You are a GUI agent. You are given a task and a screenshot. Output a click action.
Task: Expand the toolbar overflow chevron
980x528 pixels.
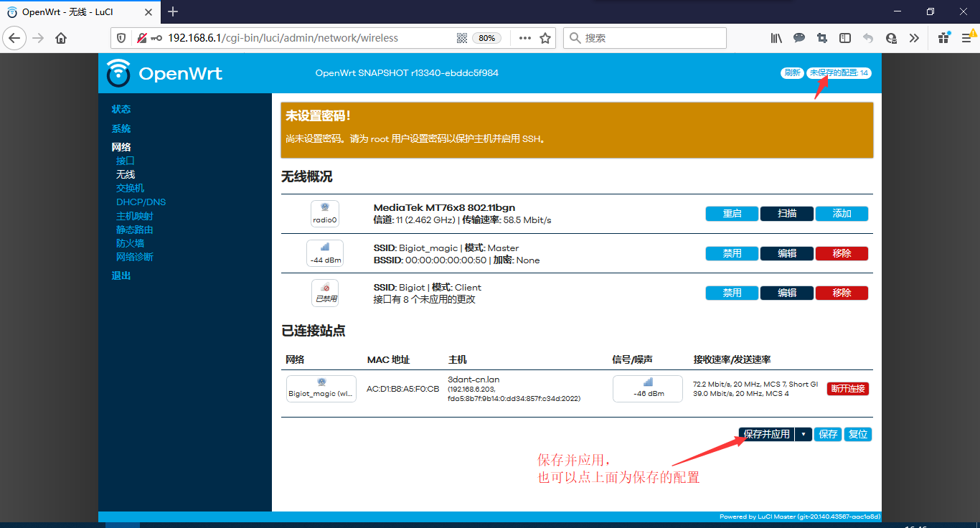(914, 38)
